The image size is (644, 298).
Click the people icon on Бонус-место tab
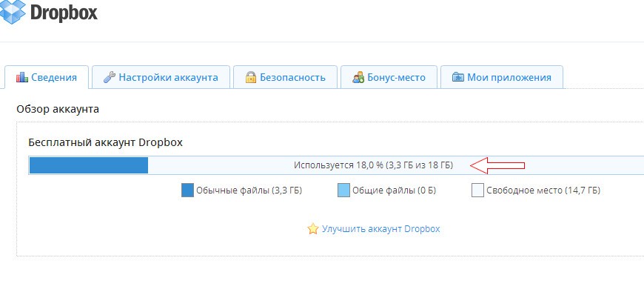coord(358,77)
